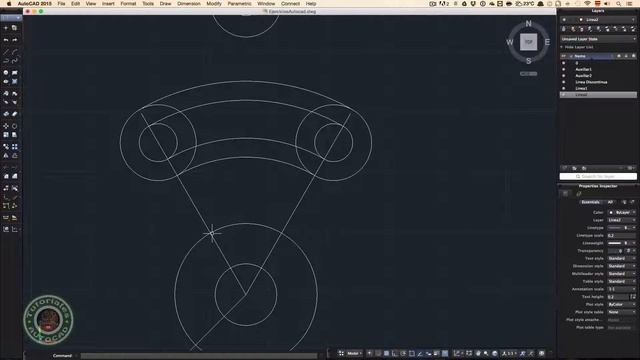Click the Redo arrow icon

15,40
